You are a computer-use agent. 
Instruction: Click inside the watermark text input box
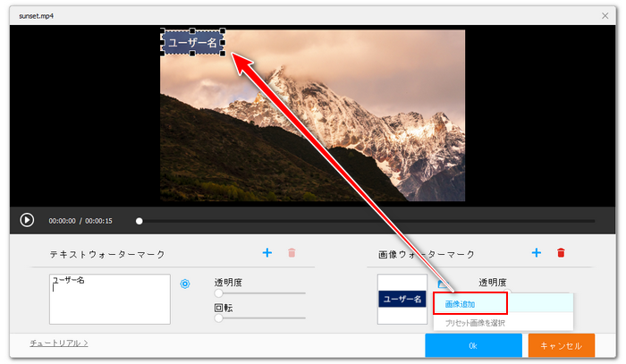tap(110, 299)
